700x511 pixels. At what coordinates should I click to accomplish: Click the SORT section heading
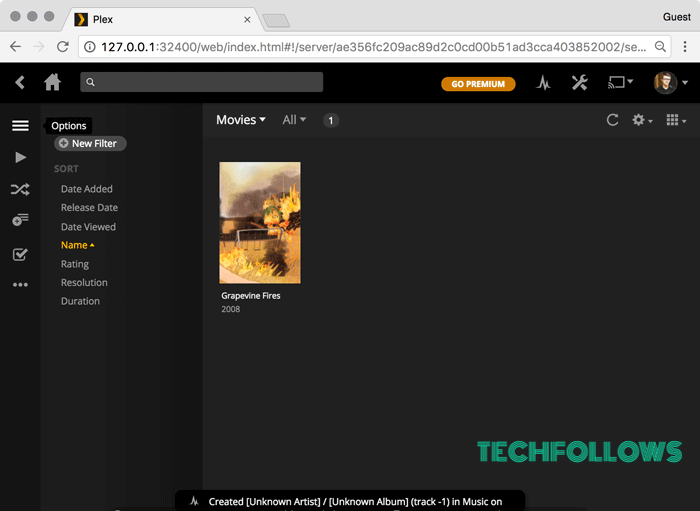(66, 169)
